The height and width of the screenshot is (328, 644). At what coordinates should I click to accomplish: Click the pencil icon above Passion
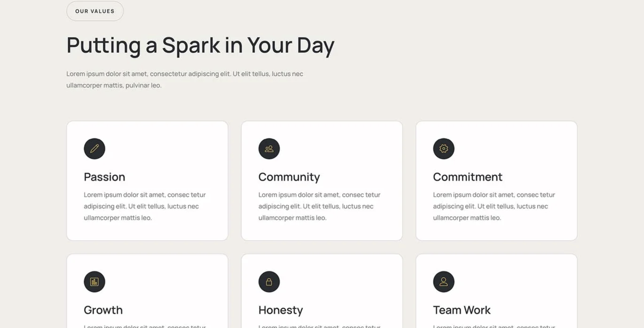(94, 149)
